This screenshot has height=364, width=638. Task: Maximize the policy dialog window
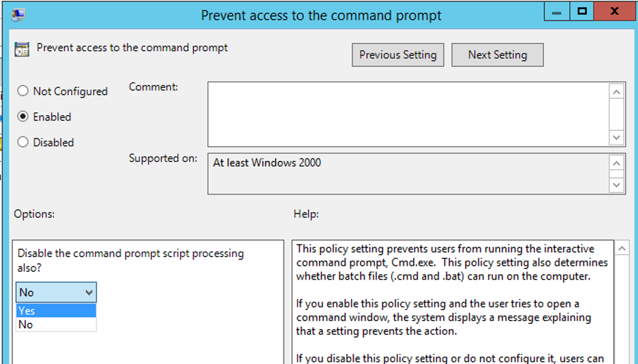[x=582, y=12]
